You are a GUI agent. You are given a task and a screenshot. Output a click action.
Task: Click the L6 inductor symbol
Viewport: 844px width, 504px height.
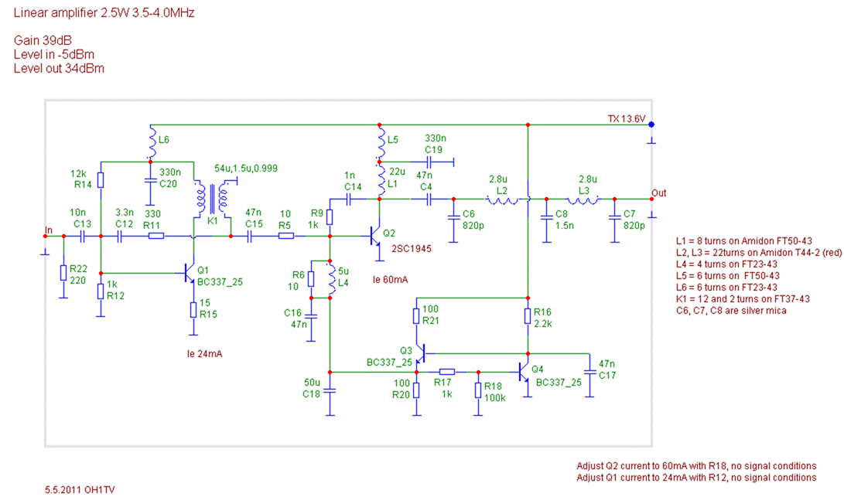(150, 143)
